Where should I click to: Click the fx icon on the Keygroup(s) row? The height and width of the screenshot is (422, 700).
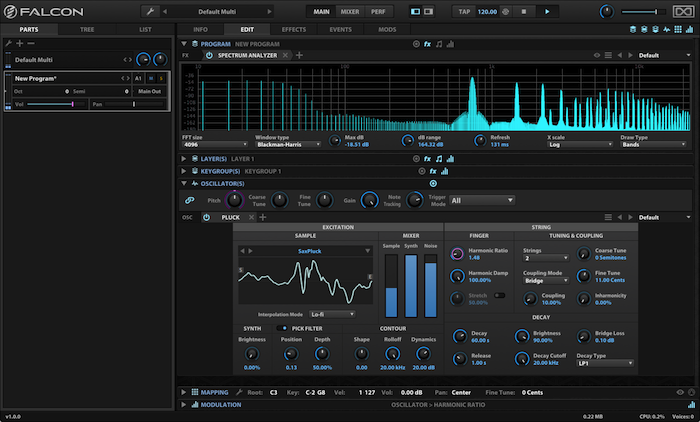(x=433, y=171)
